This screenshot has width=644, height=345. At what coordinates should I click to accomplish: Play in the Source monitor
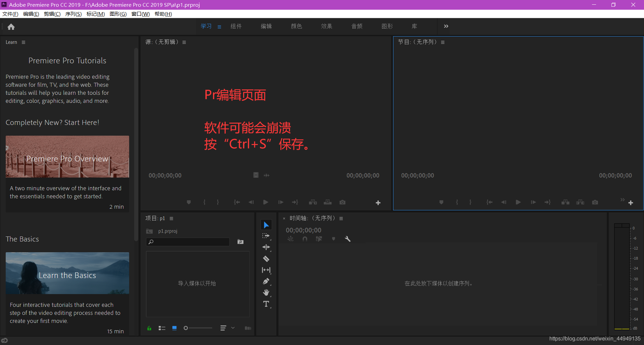(266, 202)
